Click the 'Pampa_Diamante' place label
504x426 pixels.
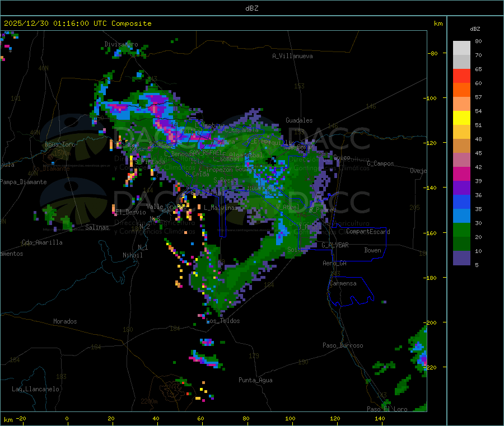pos(23,182)
